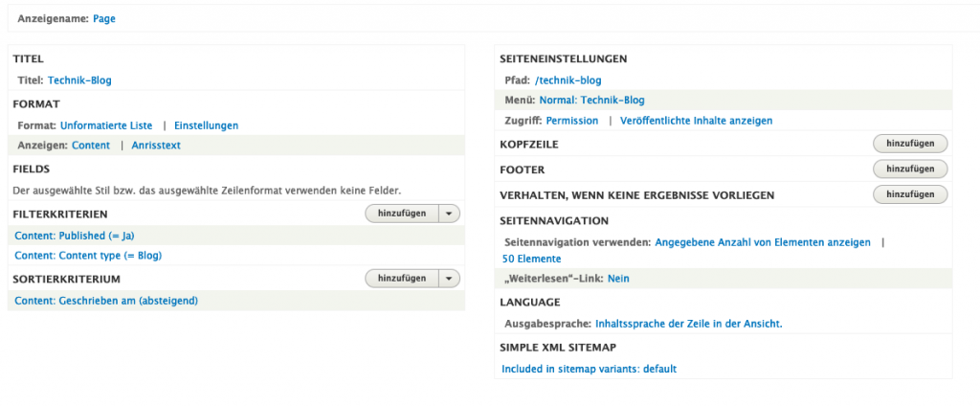Click the 50 Elemente pager link
This screenshot has width=980, height=407.
coord(531,259)
